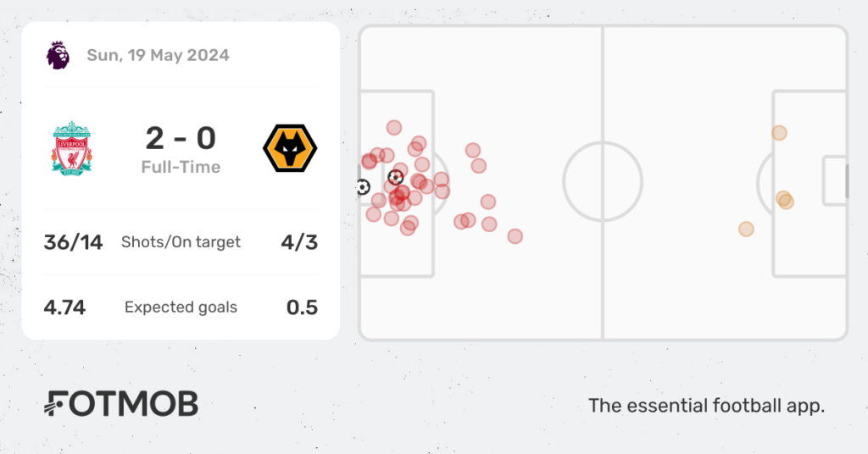Image resolution: width=868 pixels, height=454 pixels.
Task: Click the topmost red Liverpool shot marker
Action: pos(394,128)
